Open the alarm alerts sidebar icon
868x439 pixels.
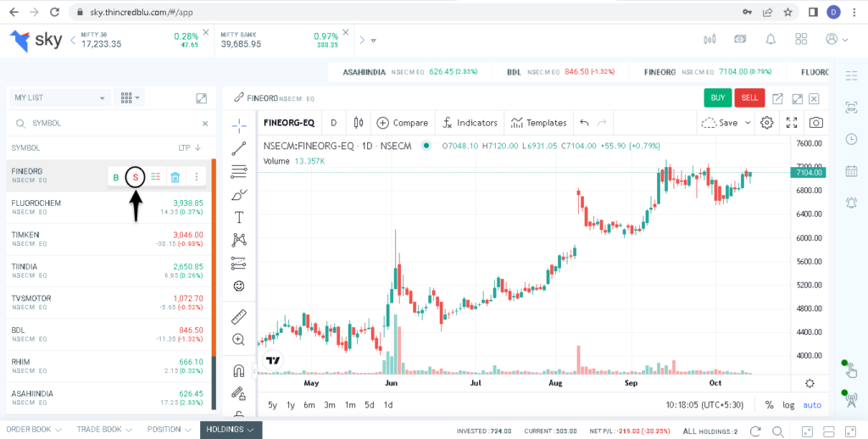pyautogui.click(x=851, y=203)
